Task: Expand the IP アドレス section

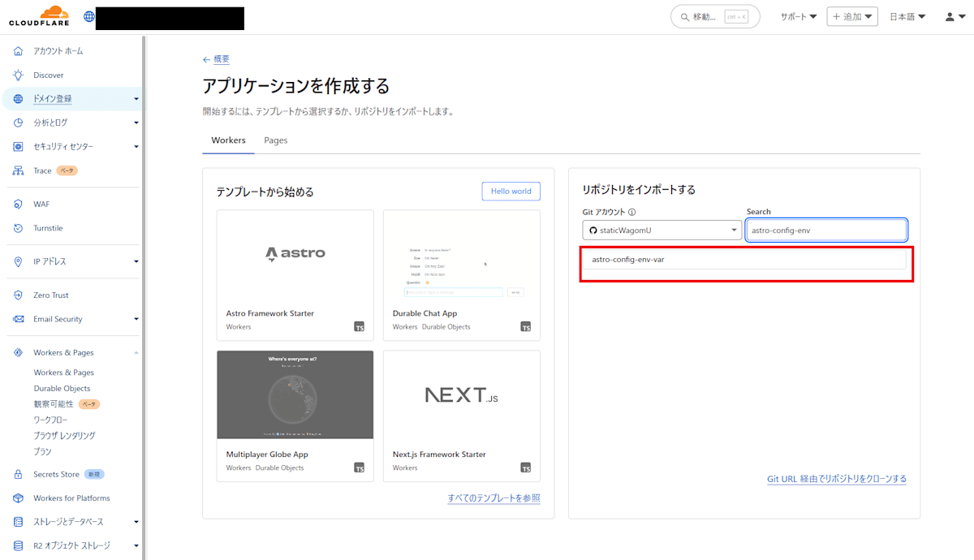Action: click(x=136, y=261)
